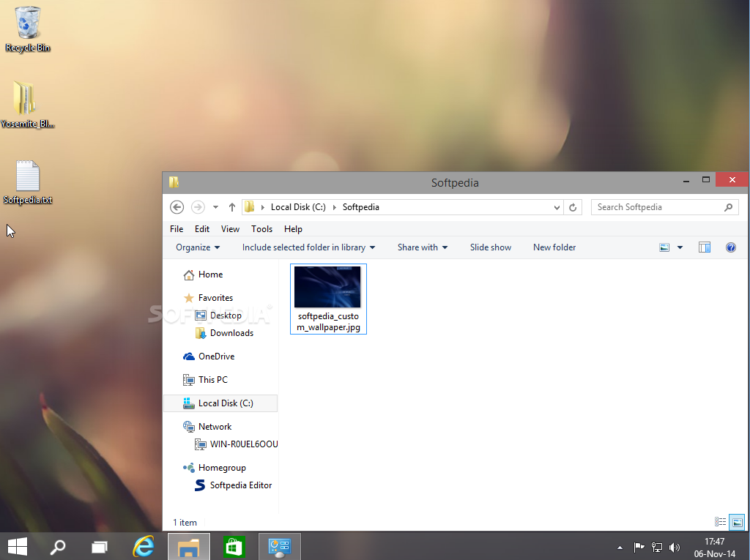Open the Edit menu

click(202, 229)
